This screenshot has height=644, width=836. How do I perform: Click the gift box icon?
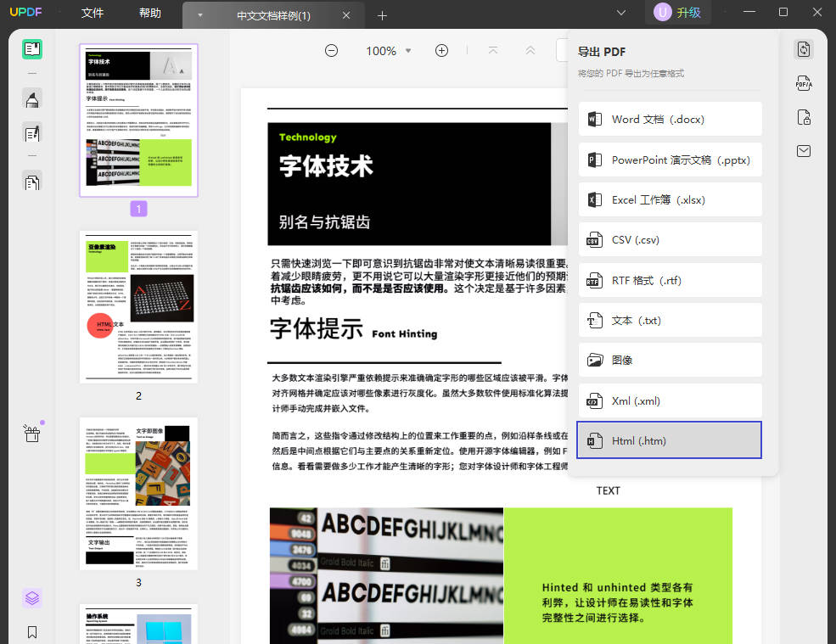[x=32, y=434]
